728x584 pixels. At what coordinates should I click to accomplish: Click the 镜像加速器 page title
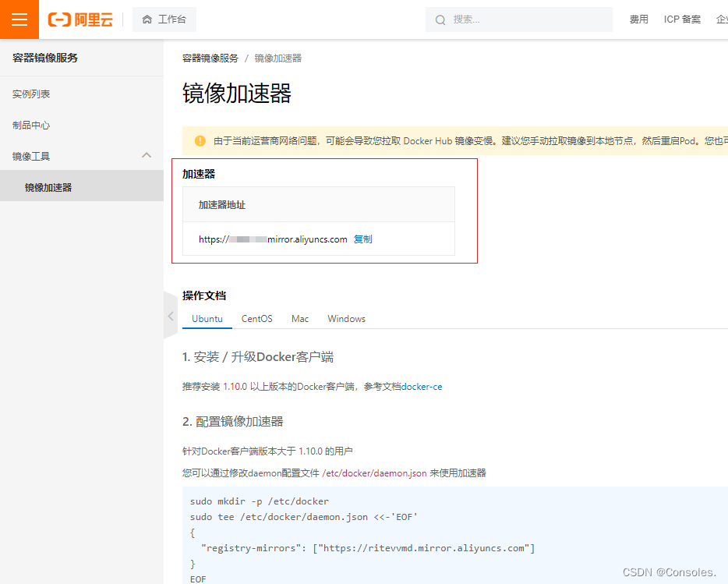click(x=237, y=94)
